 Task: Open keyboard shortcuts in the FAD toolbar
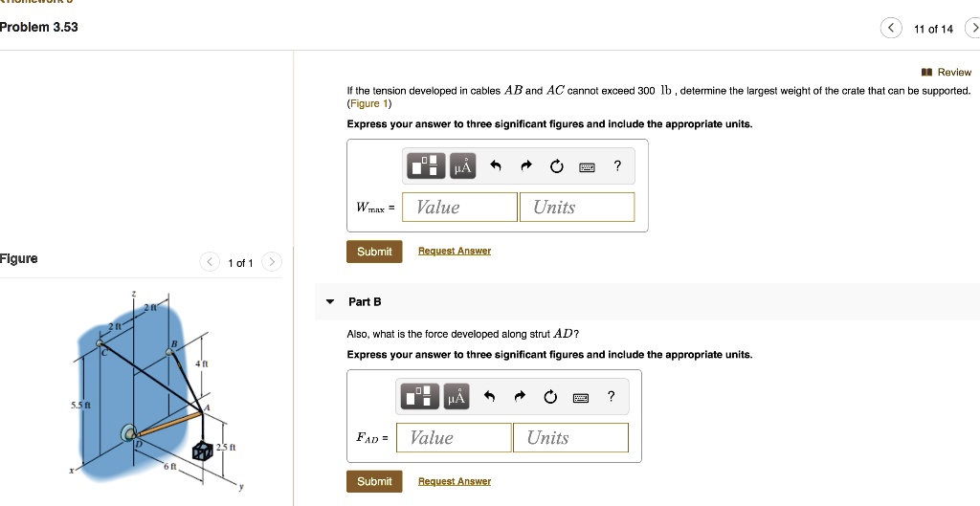(x=580, y=398)
